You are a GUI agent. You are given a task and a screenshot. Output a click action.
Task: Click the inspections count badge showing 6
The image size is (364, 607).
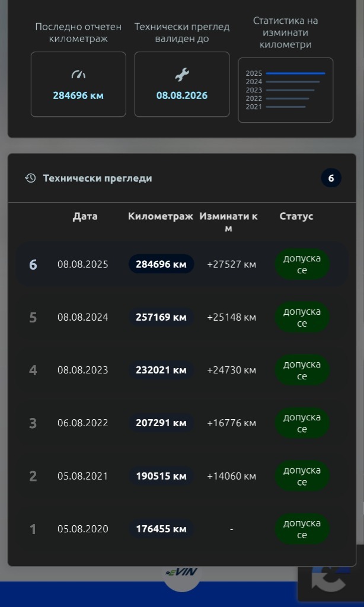tap(331, 178)
